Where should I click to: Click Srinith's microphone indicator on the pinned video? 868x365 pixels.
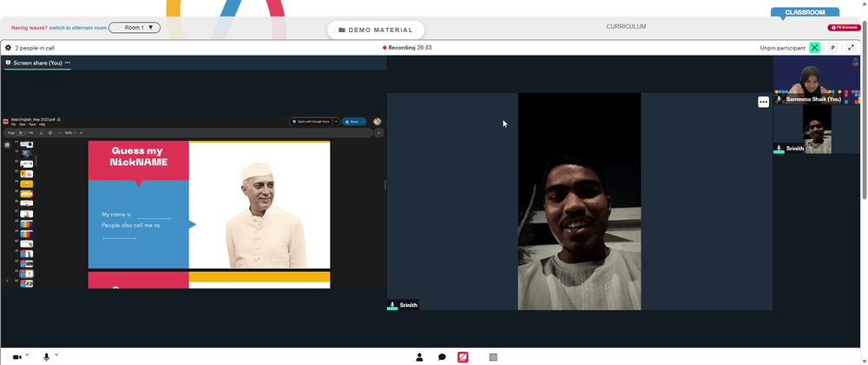tap(392, 305)
